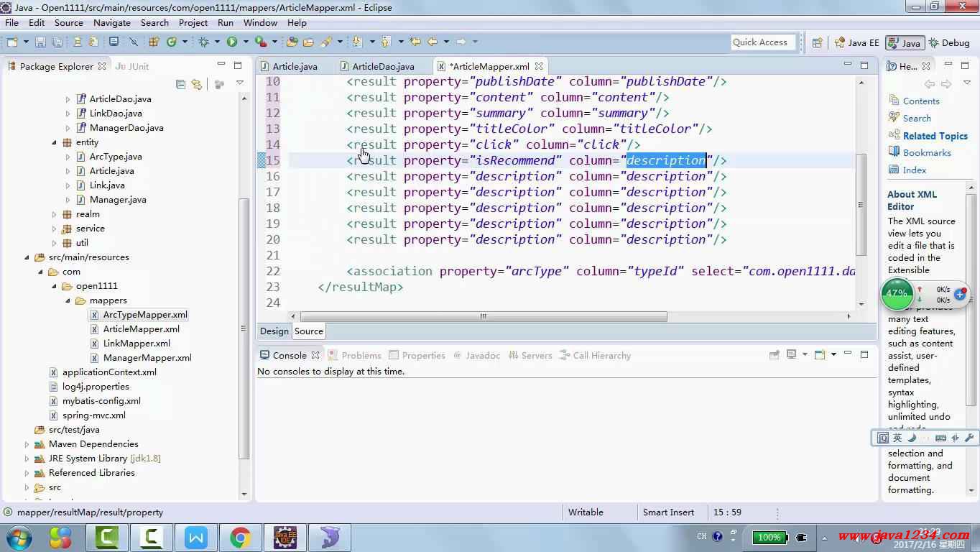The width and height of the screenshot is (980, 552).
Task: Click the Quick Access search field
Action: point(764,42)
